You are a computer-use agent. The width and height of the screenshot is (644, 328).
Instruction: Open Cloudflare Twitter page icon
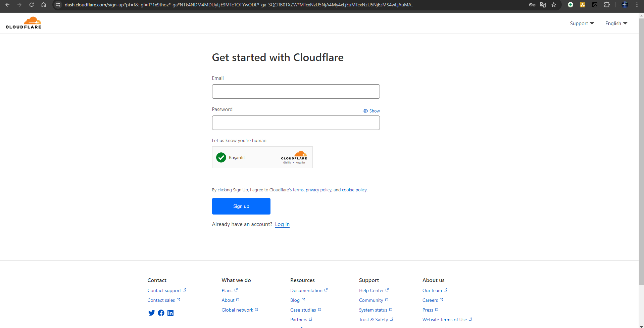coord(152,313)
